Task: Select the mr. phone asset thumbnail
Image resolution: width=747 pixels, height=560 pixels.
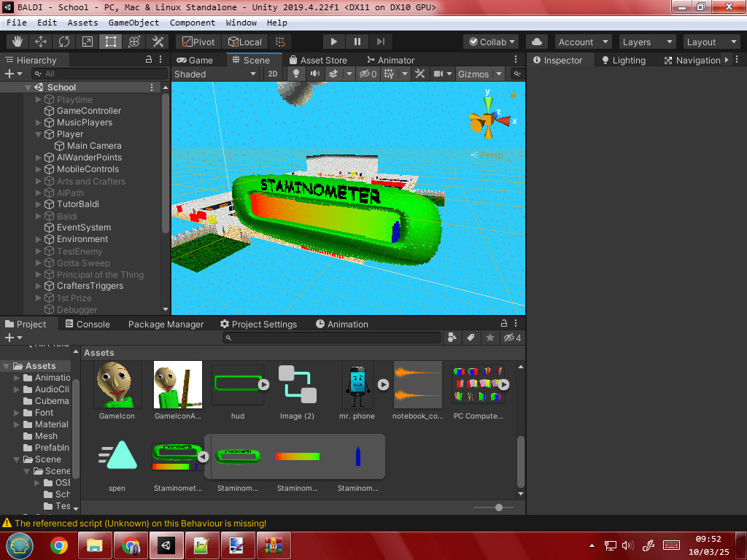Action: 357,384
